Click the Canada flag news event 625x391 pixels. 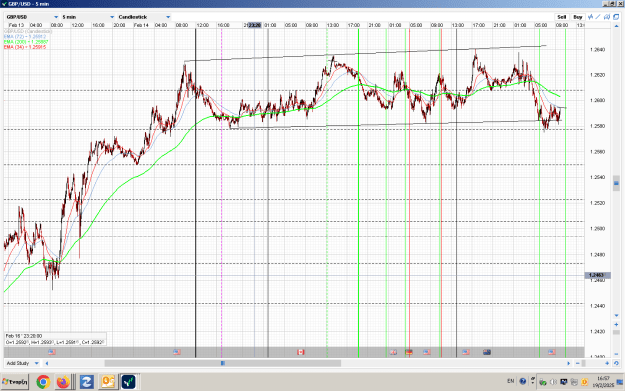[x=301, y=352]
